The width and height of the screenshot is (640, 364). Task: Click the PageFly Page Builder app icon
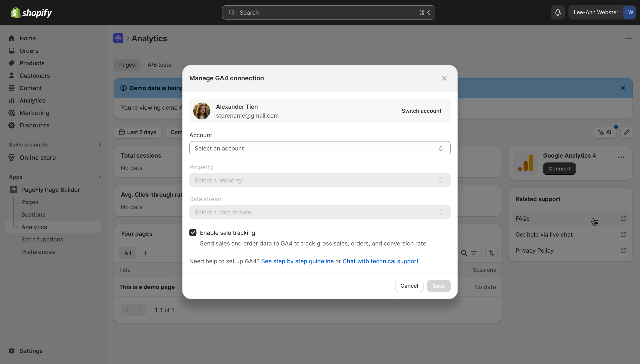click(13, 190)
